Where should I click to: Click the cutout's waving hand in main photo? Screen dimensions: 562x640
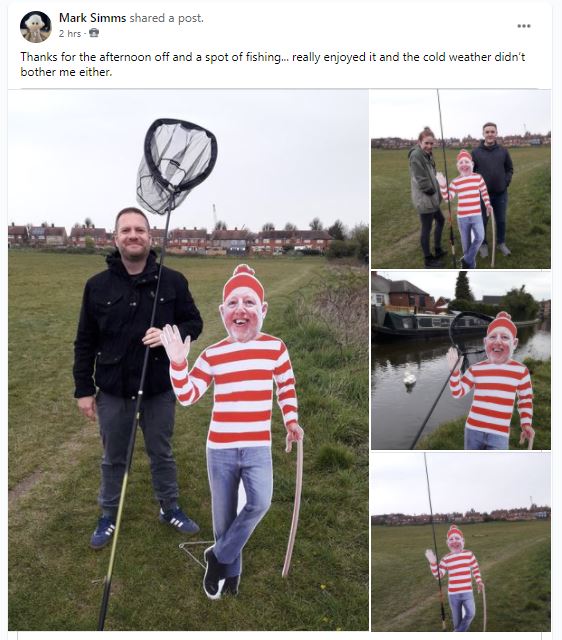(175, 344)
